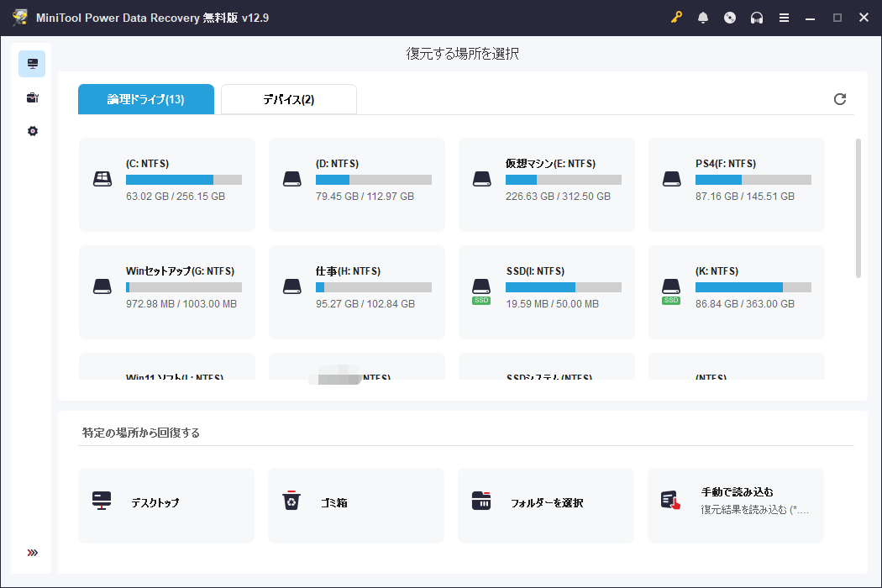Screen dimensions: 882x588
Task: Click 95.27 GB / 102.84 GB text
Action: coord(365,304)
